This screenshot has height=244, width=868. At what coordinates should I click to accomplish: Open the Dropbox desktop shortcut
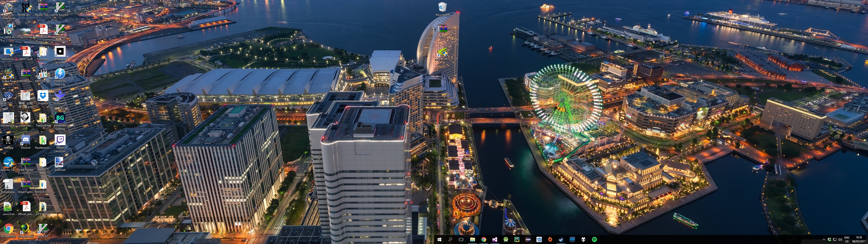point(42,96)
